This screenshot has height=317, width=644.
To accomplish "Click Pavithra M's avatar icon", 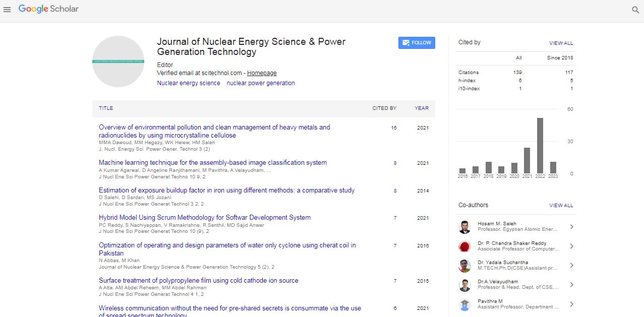I will tap(464, 304).
